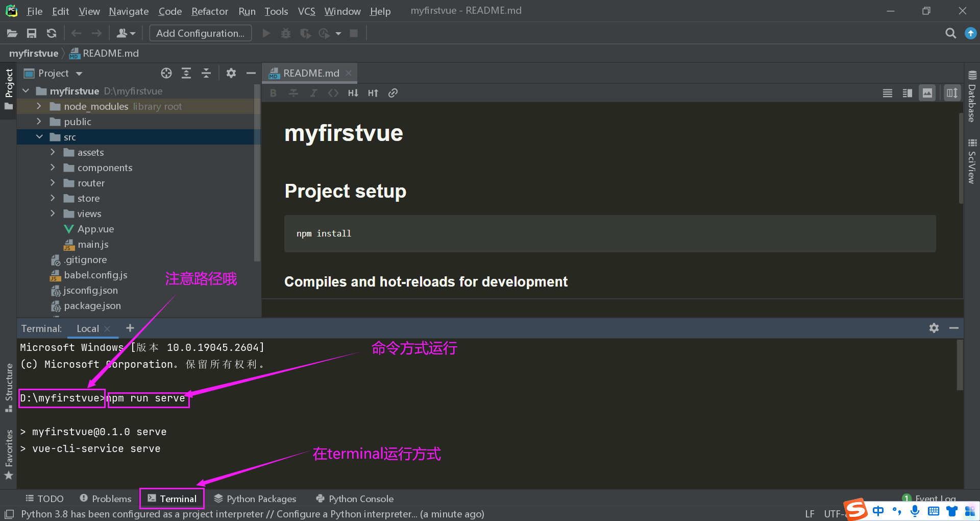Open the Problems tool window
Viewport: 980px width, 521px height.
pos(106,499)
